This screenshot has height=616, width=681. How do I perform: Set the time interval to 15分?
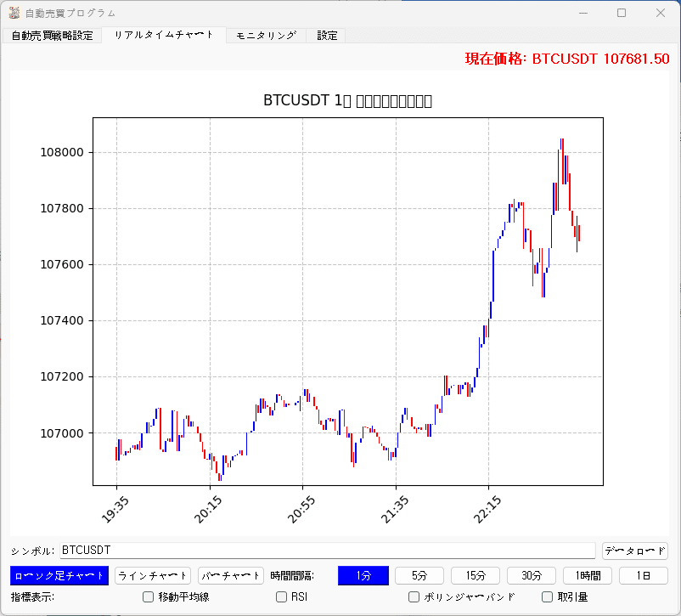(476, 575)
